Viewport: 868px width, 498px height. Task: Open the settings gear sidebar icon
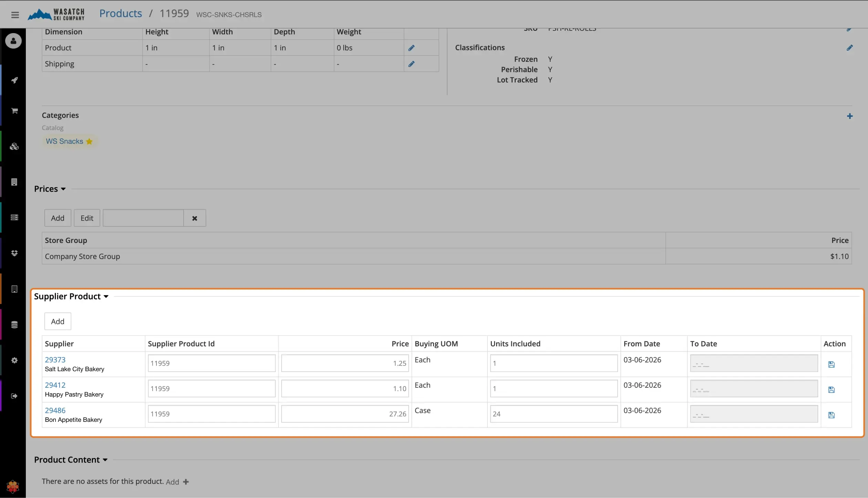coord(14,360)
